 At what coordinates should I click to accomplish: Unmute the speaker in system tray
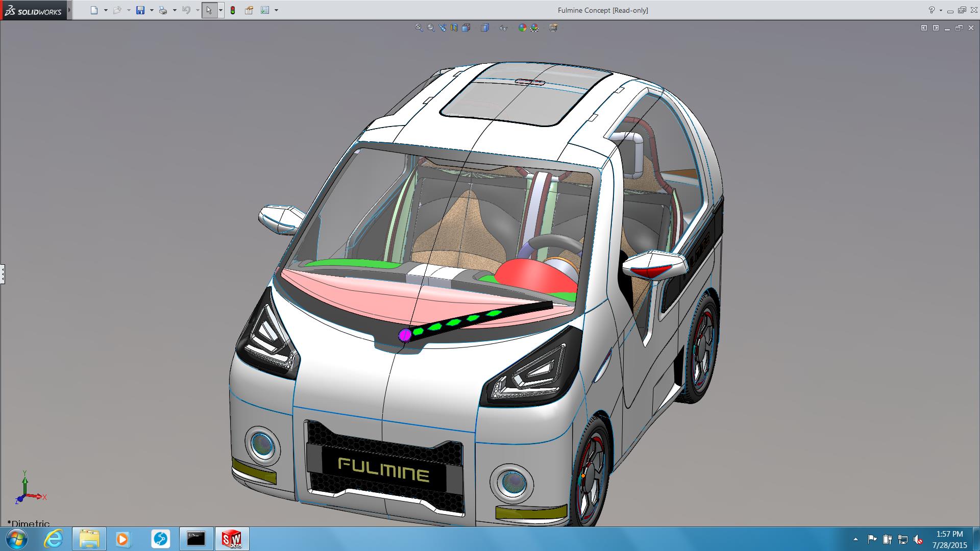[918, 539]
